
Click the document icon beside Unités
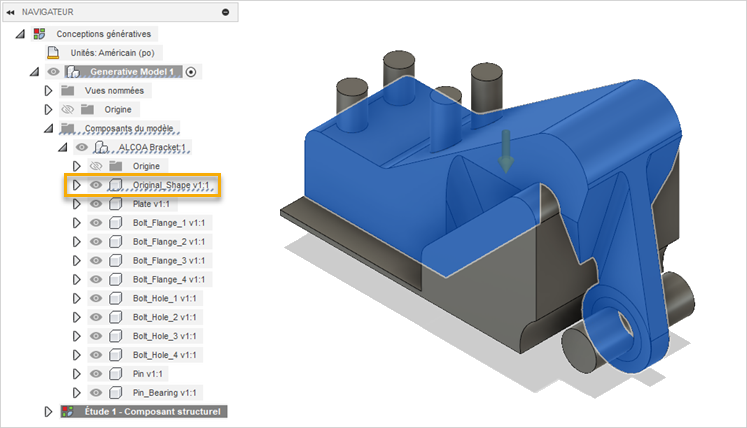click(53, 52)
